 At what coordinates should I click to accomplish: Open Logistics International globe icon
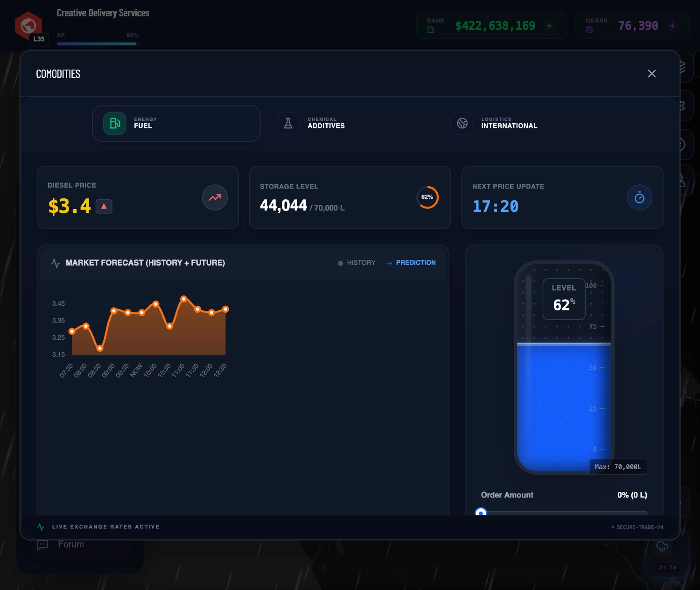[x=462, y=123]
